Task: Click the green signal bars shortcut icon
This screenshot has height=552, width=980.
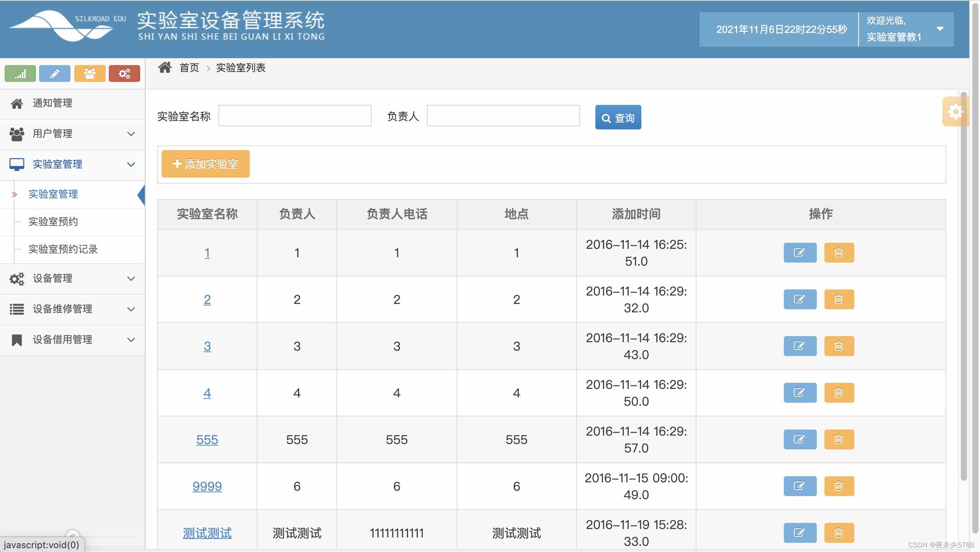Action: 20,73
